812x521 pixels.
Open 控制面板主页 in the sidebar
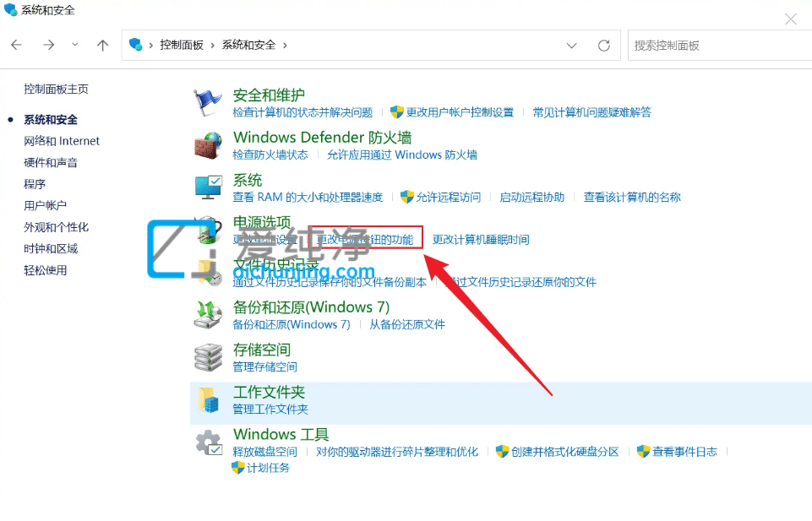pyautogui.click(x=56, y=89)
